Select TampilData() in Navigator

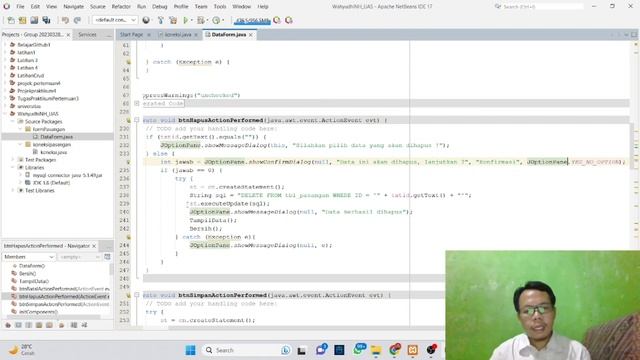coord(34,281)
